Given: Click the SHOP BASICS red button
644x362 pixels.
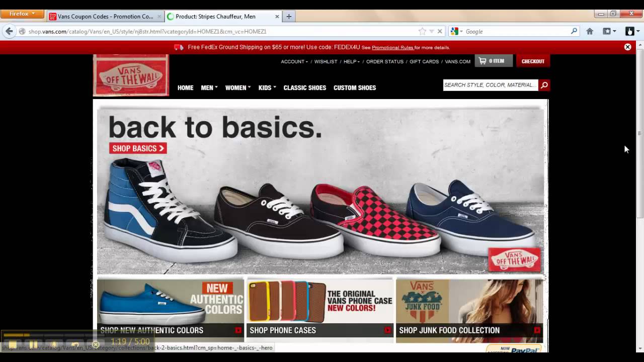Looking at the screenshot, I should pos(138,148).
